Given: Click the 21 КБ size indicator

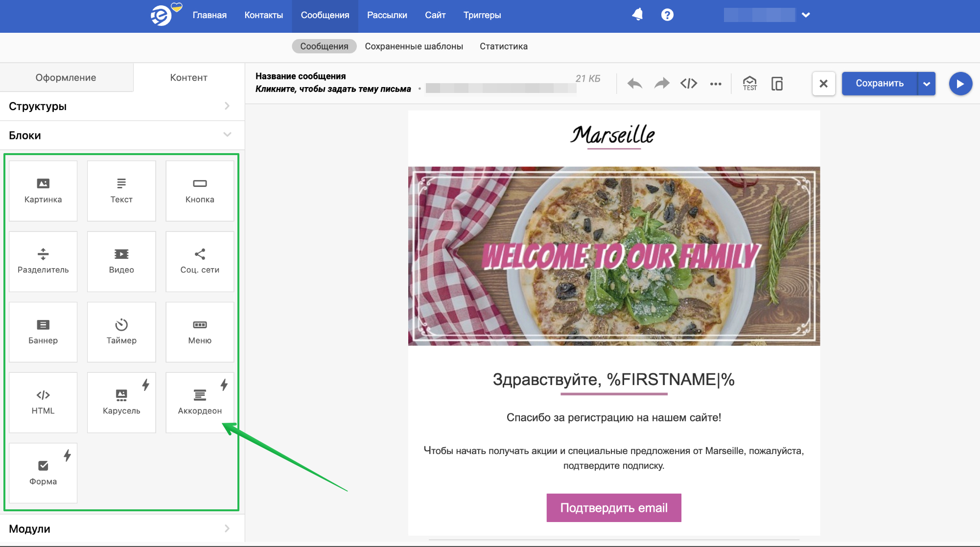Looking at the screenshot, I should (588, 79).
